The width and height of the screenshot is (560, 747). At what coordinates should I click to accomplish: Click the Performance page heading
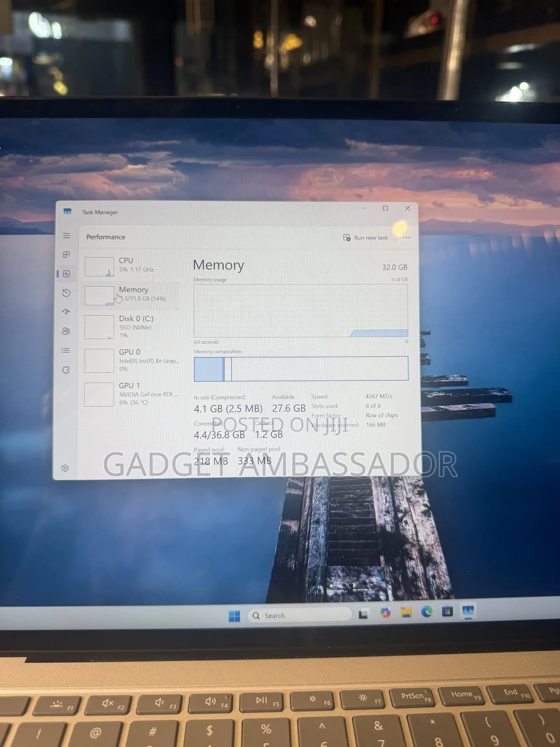point(106,237)
